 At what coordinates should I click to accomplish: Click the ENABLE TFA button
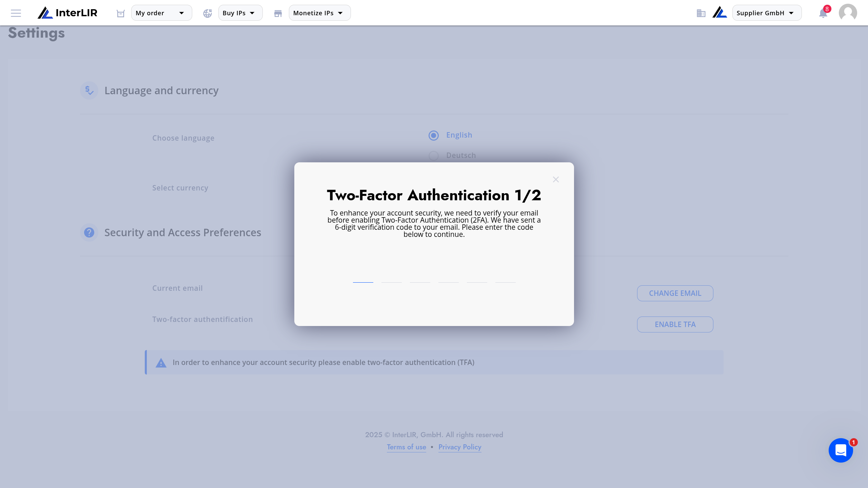tap(675, 324)
